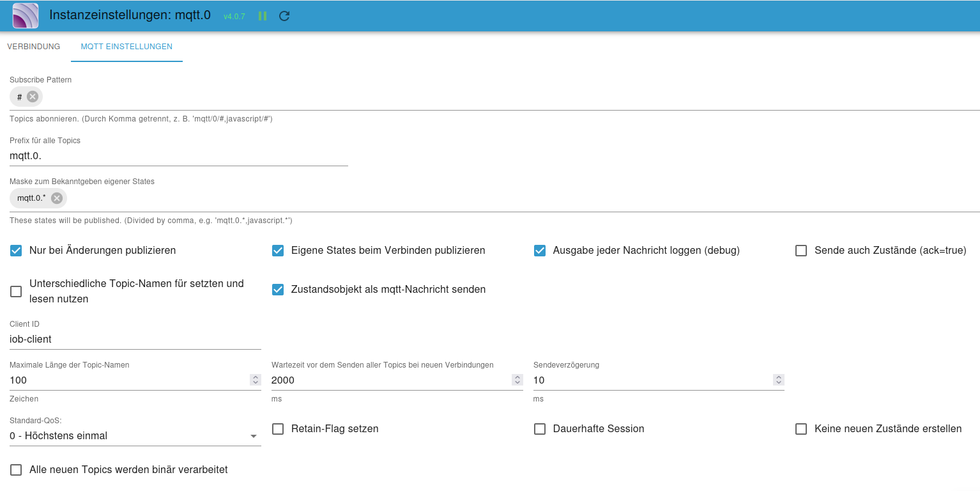The width and height of the screenshot is (980, 491).
Task: Click the 'These states will be published' hint
Action: [151, 221]
